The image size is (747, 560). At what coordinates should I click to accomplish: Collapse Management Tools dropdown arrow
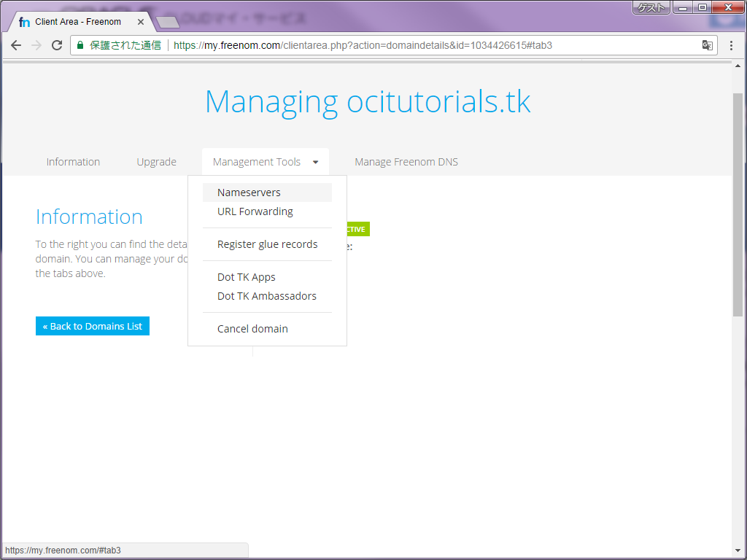[x=315, y=163]
